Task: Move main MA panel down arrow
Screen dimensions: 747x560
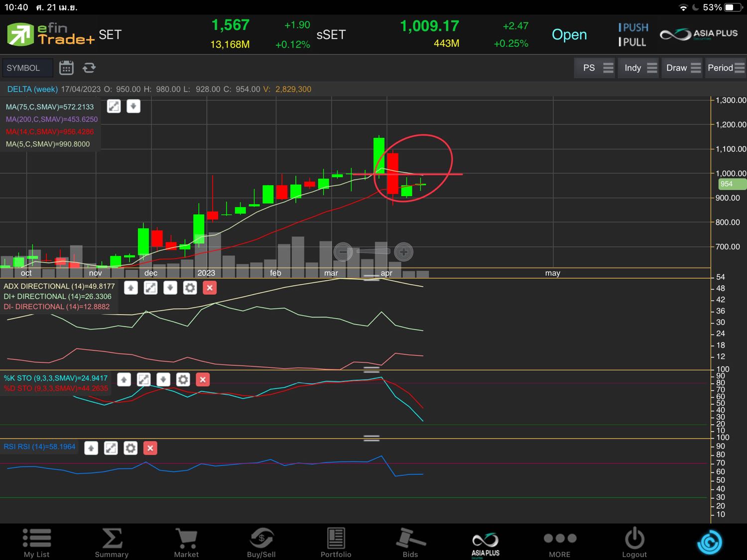Action: point(133,106)
